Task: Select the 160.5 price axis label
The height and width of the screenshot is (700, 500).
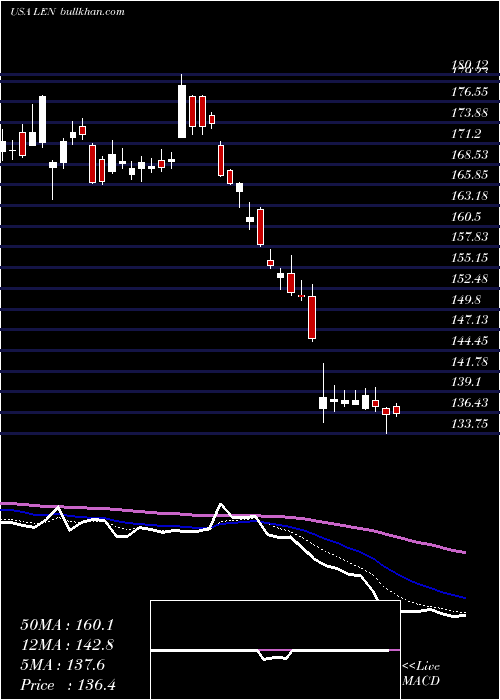Action: [467, 217]
